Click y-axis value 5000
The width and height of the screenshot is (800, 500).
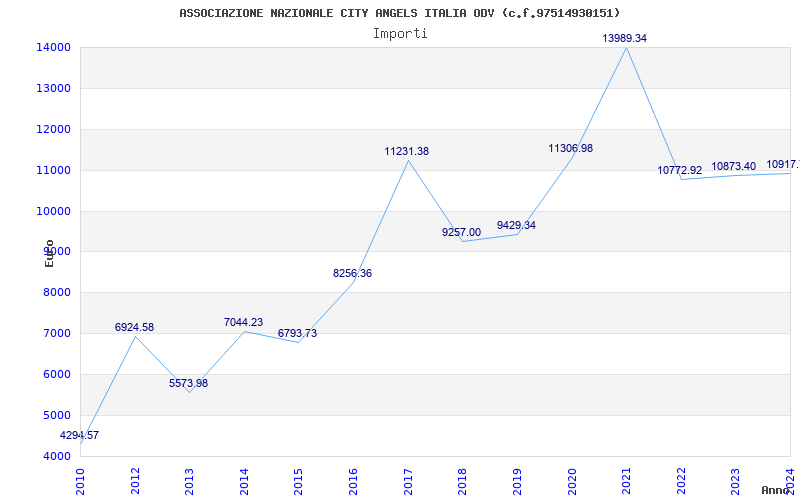[56, 415]
